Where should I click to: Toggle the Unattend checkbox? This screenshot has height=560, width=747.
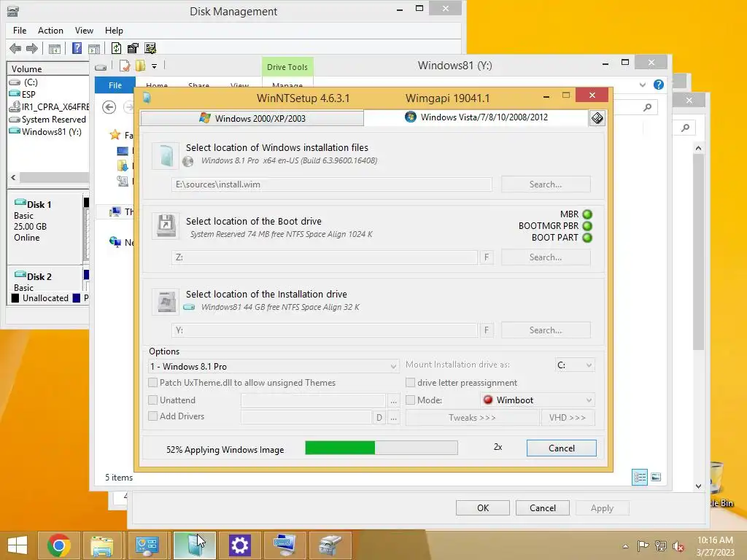coord(153,400)
